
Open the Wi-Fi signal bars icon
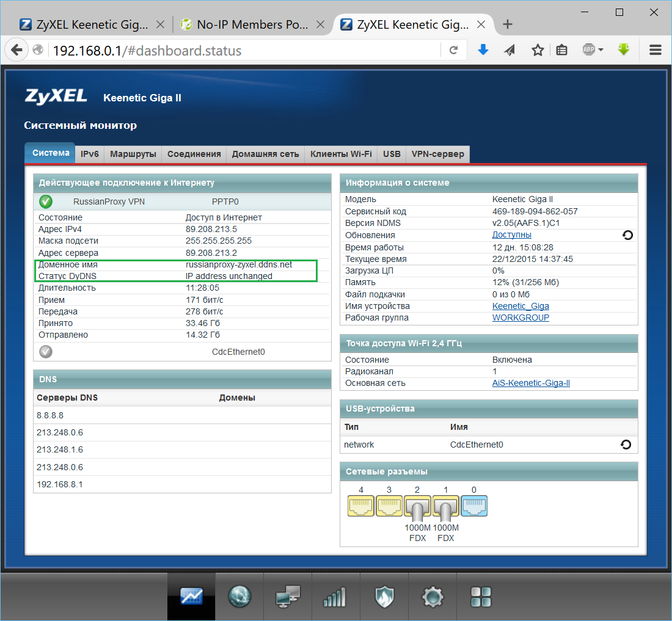click(334, 597)
